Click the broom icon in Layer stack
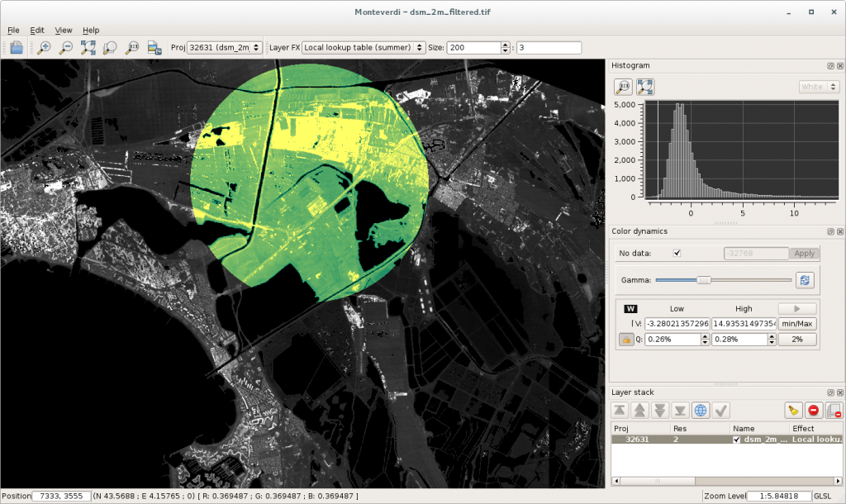 (793, 410)
